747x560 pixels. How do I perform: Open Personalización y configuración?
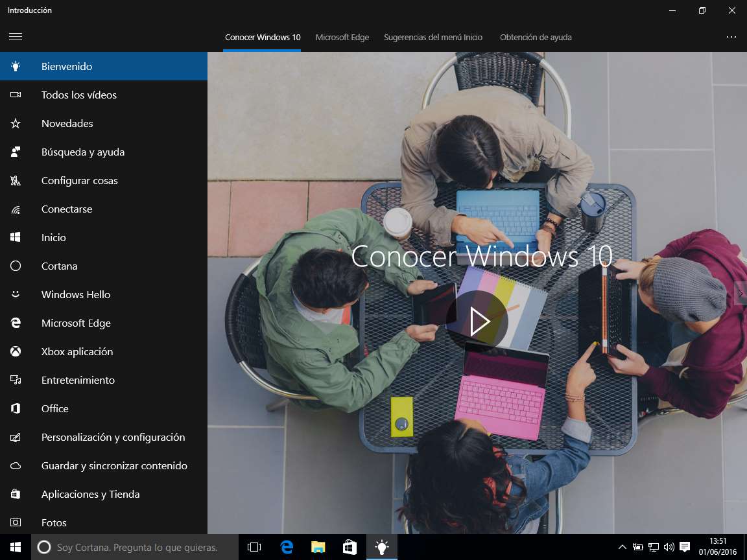coord(103,437)
